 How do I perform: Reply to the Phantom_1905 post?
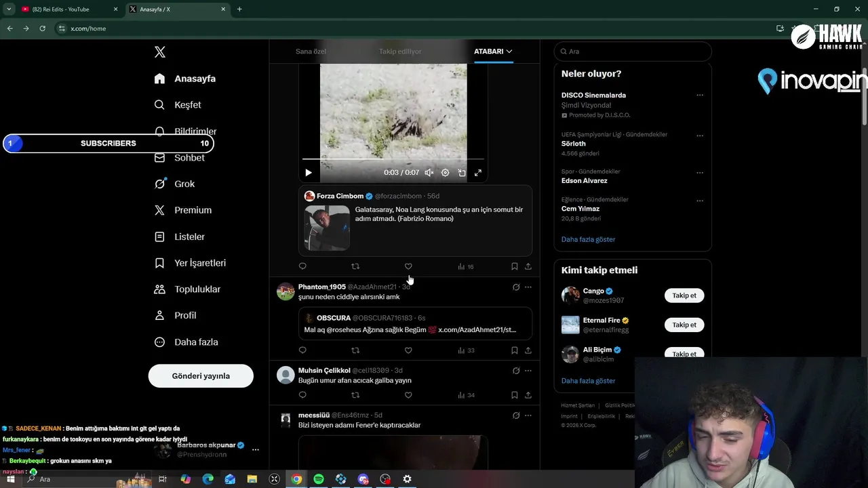pyautogui.click(x=302, y=350)
